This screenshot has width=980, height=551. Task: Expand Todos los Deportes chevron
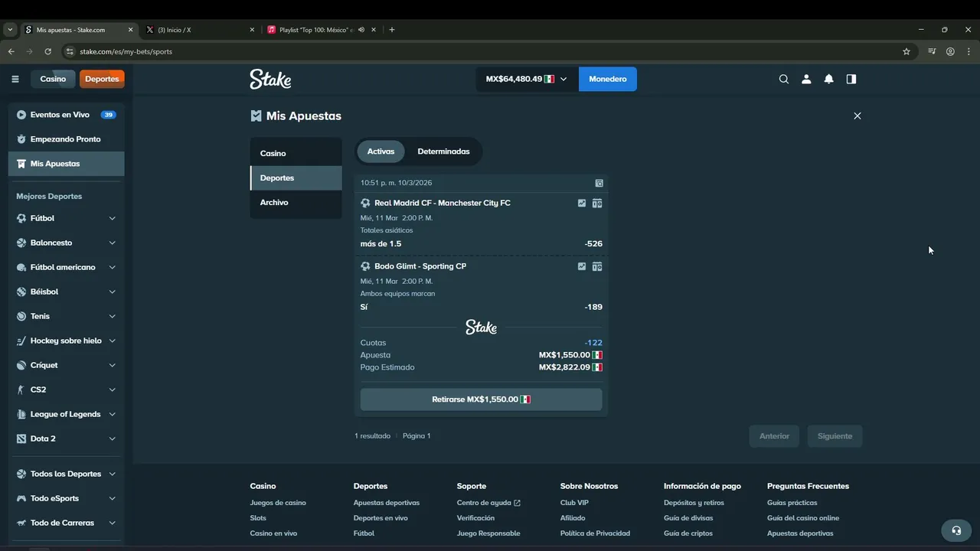tap(112, 474)
